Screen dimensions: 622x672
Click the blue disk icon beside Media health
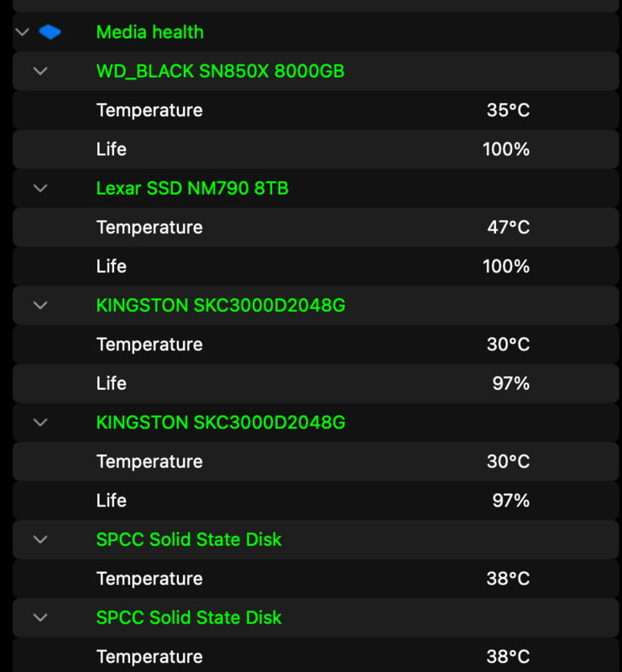click(50, 33)
